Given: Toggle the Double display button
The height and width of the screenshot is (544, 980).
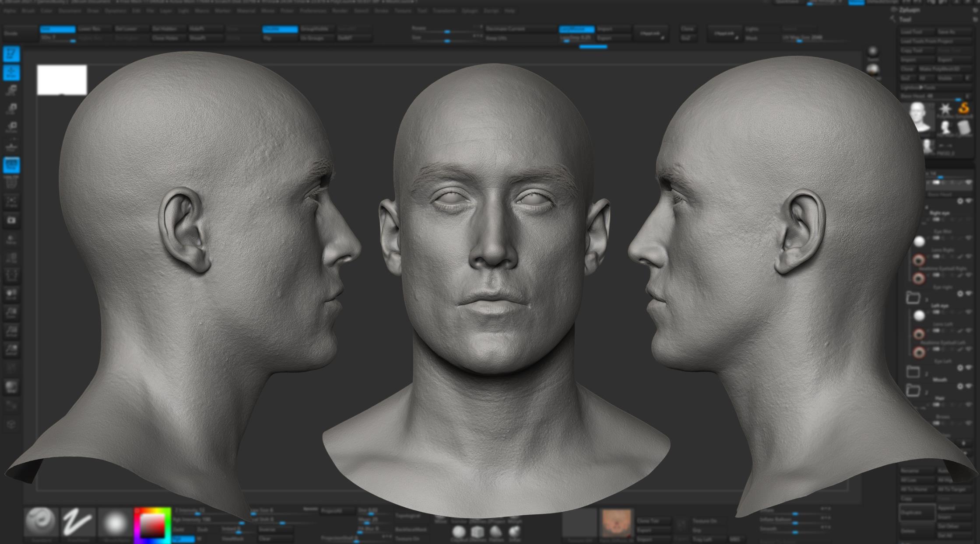Looking at the screenshot, I should (x=280, y=29).
